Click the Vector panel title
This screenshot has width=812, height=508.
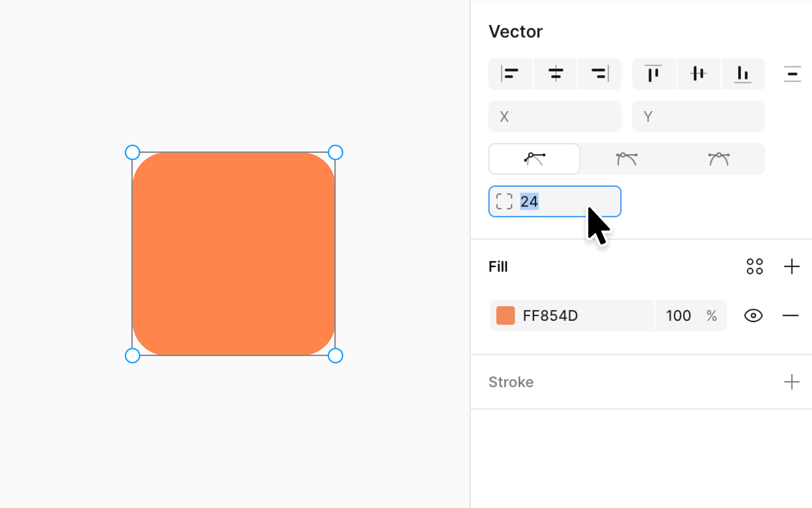[x=515, y=31]
